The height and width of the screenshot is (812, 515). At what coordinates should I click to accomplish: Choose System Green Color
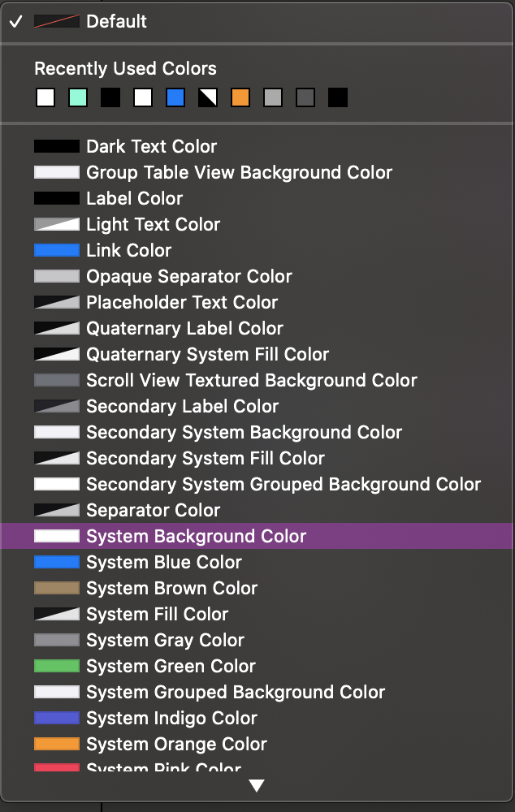click(171, 666)
